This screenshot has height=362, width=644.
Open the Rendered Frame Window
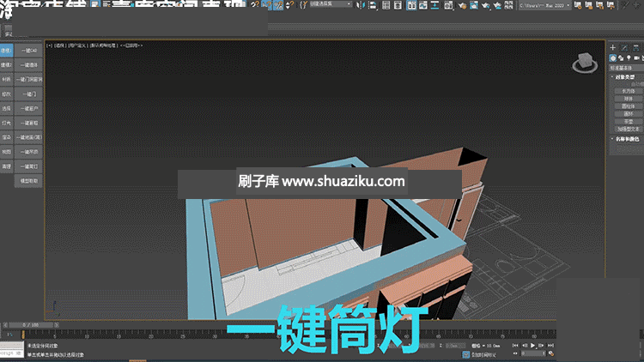[474, 5]
